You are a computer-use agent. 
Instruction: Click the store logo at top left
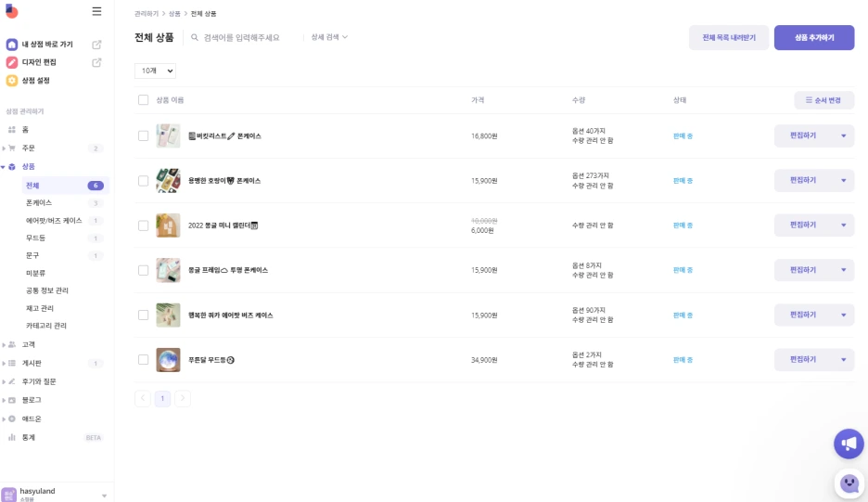[x=12, y=10]
